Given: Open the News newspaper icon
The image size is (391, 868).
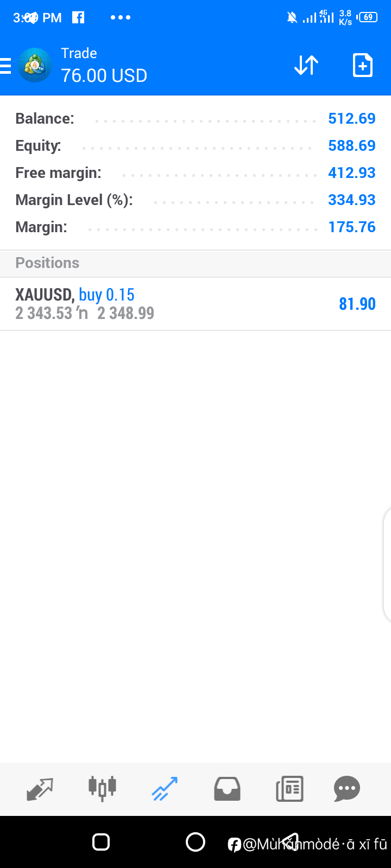Looking at the screenshot, I should [289, 789].
